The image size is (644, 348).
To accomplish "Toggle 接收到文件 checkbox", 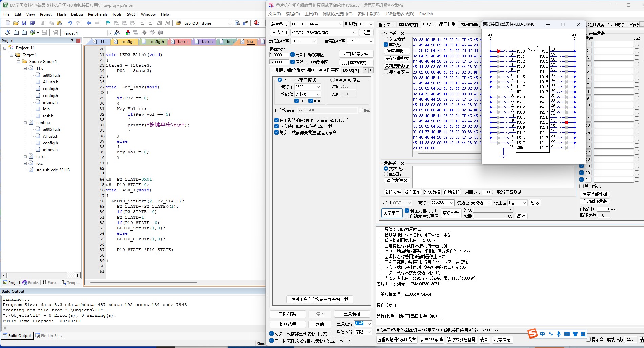I will [386, 72].
